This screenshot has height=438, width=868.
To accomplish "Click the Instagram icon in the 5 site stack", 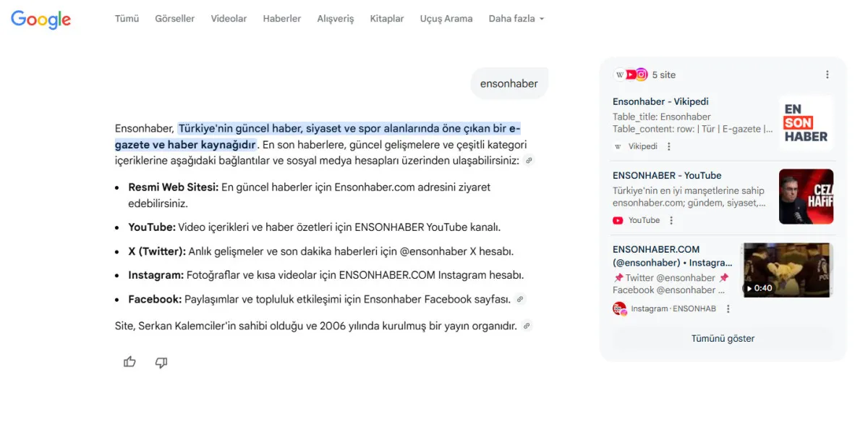I will click(640, 74).
